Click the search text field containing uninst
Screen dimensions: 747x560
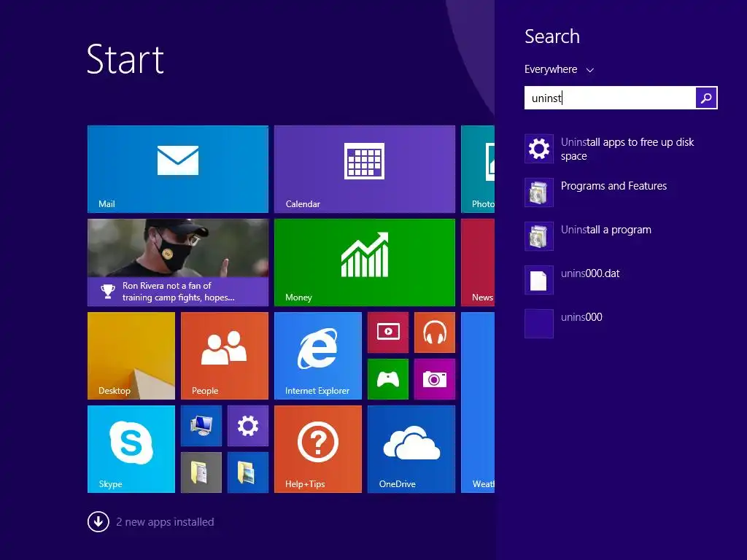click(x=610, y=98)
